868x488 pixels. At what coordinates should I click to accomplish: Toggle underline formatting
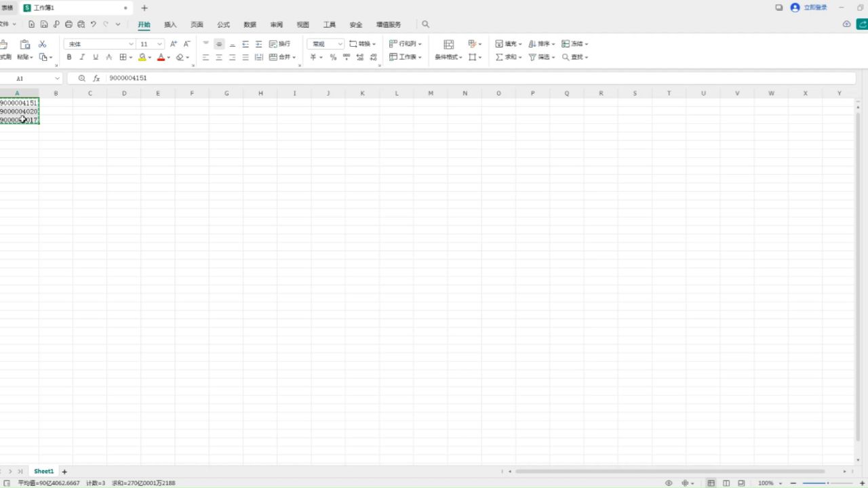point(96,58)
